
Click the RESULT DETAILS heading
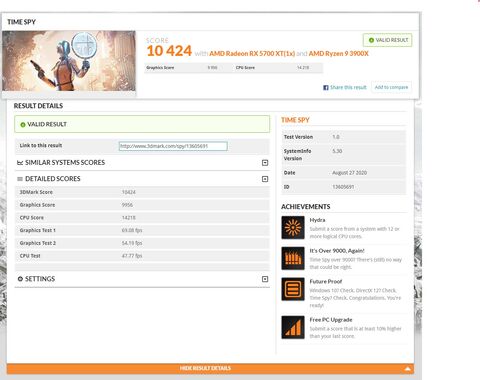[x=38, y=106]
